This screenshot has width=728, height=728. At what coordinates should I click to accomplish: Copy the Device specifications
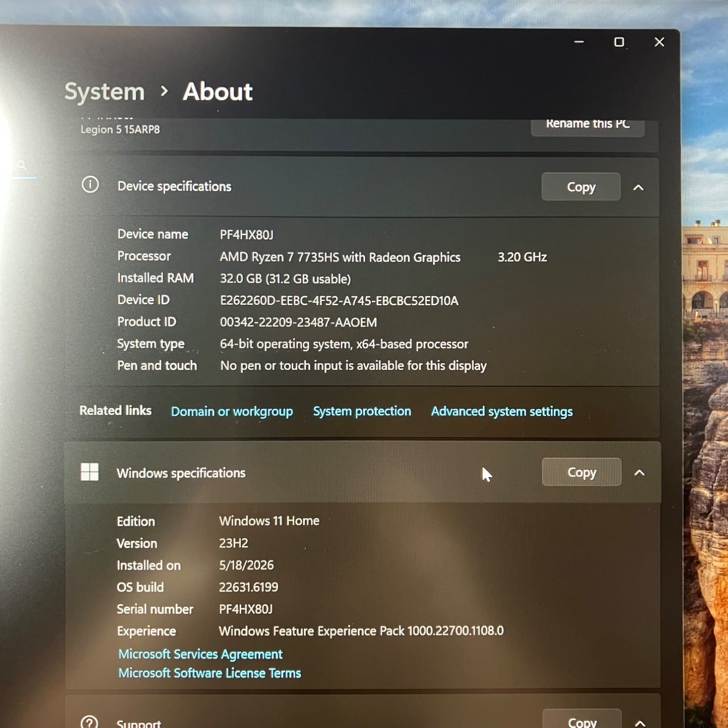[581, 187]
